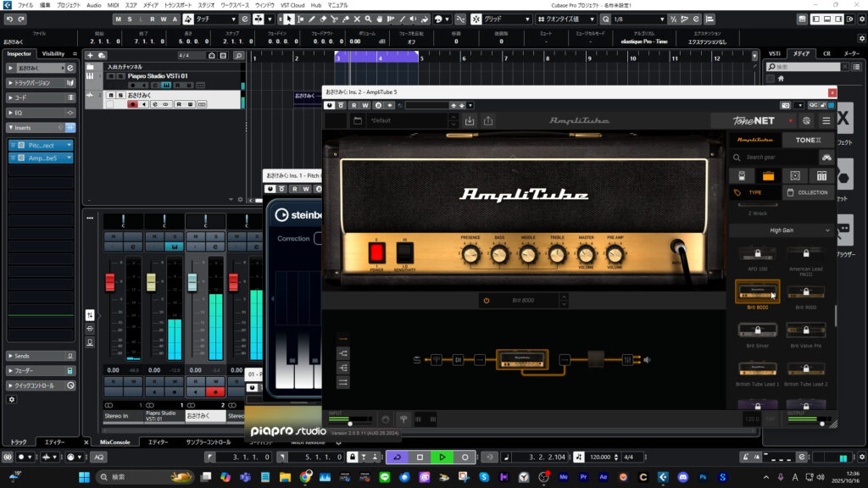Toggle the cycle loop button in transport
Screen dimensions: 868x488
[397, 457]
